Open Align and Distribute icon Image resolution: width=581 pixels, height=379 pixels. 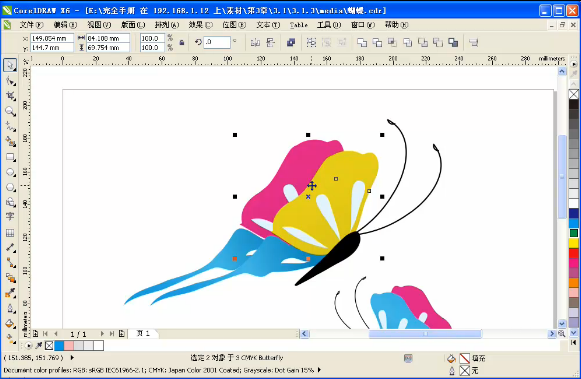[474, 43]
